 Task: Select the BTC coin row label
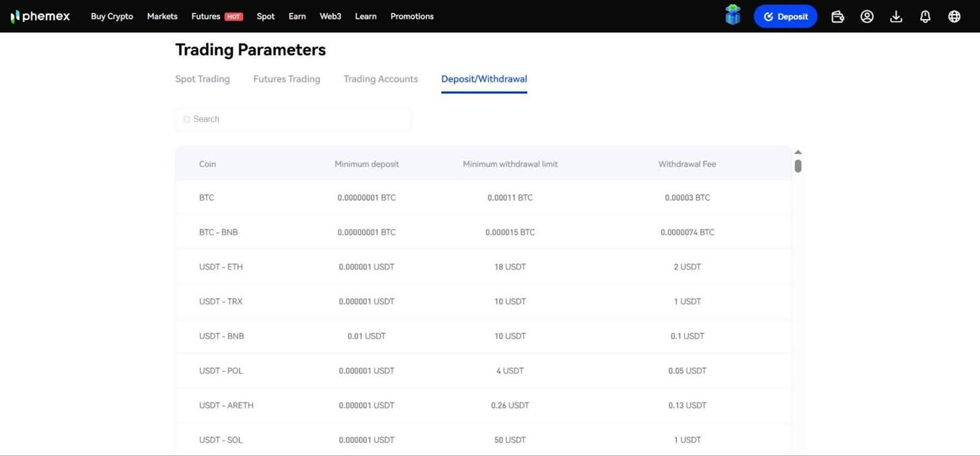206,198
